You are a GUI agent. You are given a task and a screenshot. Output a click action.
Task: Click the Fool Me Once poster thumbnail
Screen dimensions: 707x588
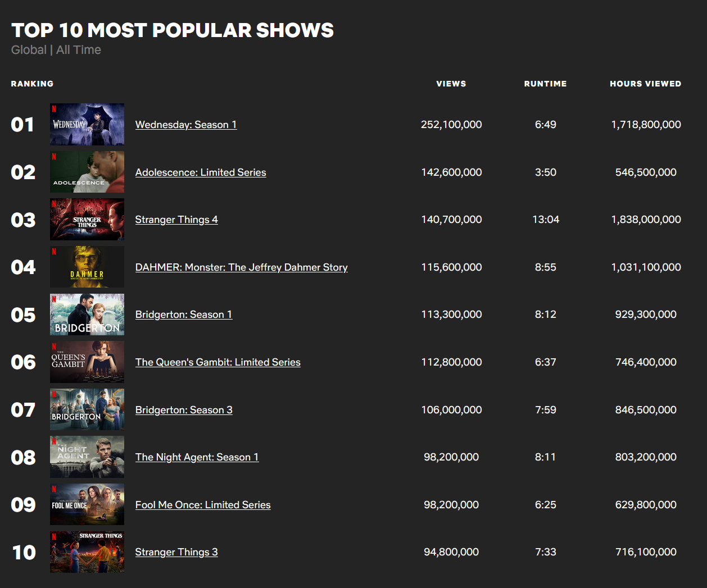(x=87, y=504)
